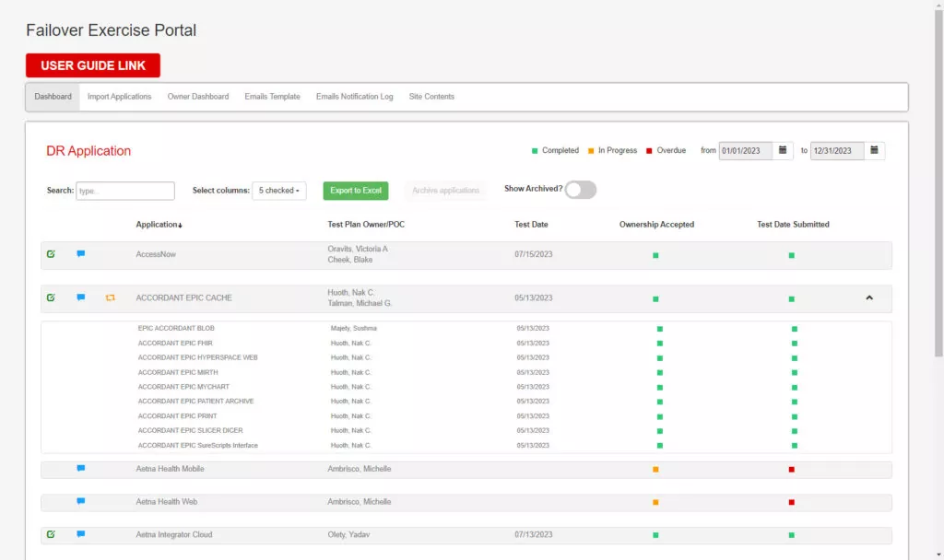This screenshot has height=560, width=944.
Task: Export the application list to Excel
Action: tap(355, 190)
